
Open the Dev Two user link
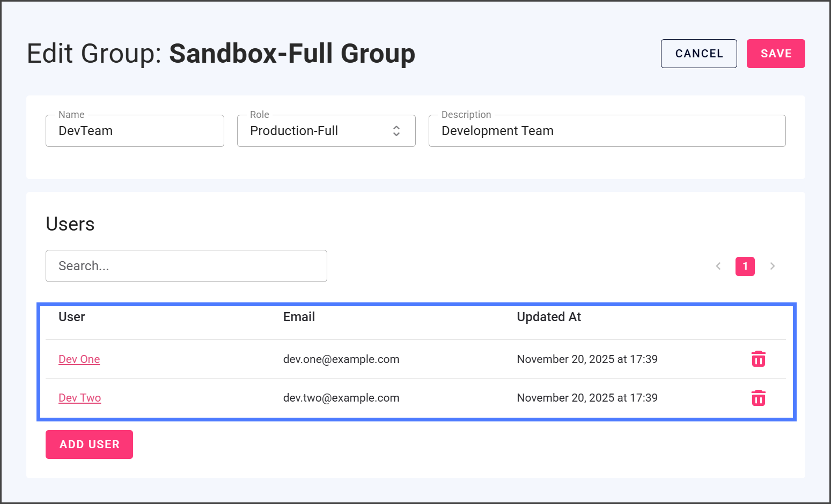pyautogui.click(x=80, y=398)
